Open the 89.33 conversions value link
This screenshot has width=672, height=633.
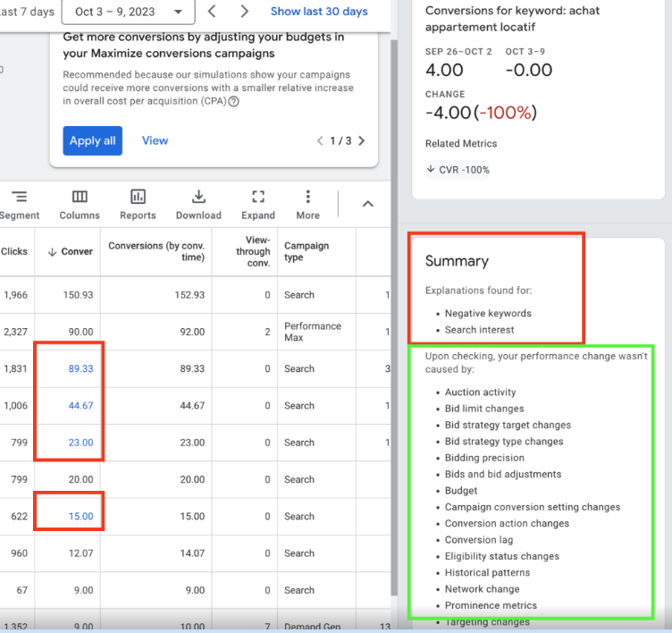(80, 368)
